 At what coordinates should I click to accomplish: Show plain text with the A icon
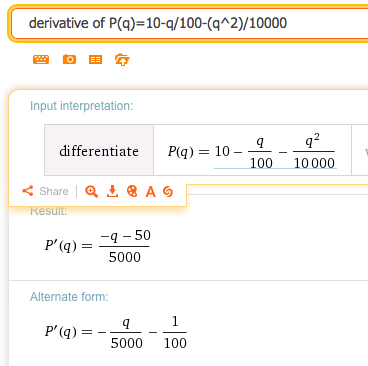click(x=151, y=192)
